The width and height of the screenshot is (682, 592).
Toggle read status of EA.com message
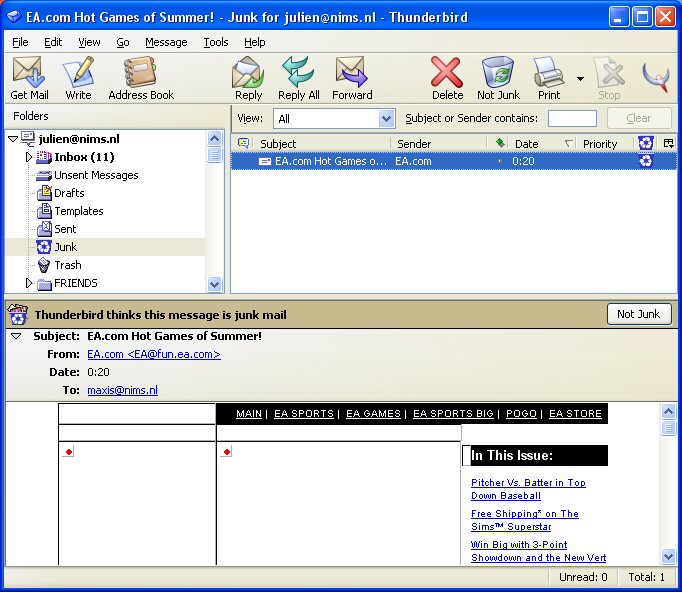pos(500,161)
